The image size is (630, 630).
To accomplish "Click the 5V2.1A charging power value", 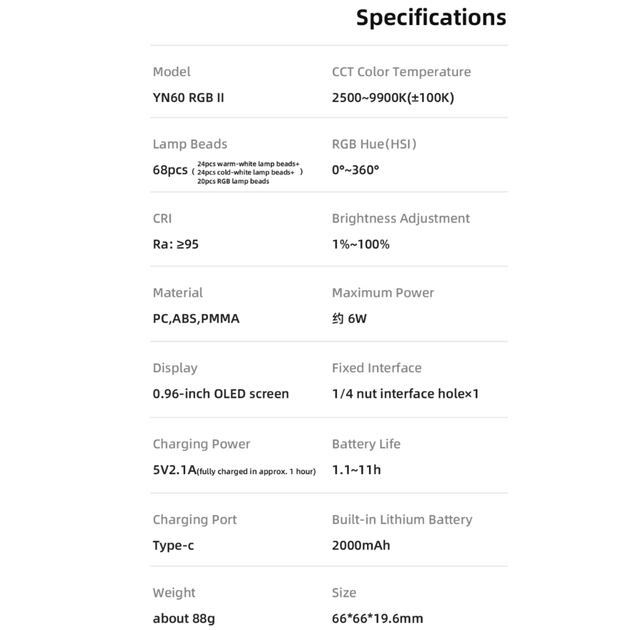I will click(174, 470).
